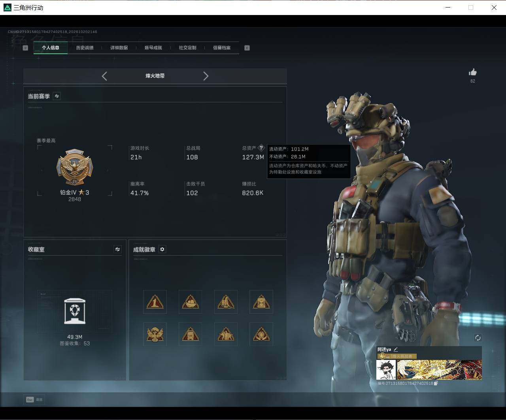Toggle the 收藏室 swap icon

click(x=117, y=249)
